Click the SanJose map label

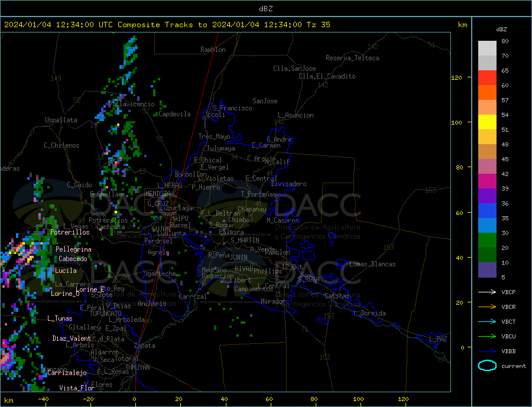tap(265, 101)
